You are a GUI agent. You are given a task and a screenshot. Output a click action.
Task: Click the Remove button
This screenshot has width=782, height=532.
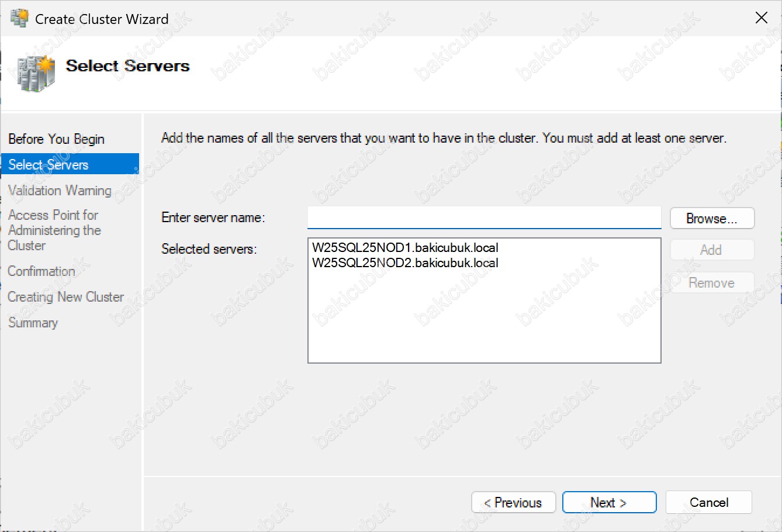click(711, 283)
